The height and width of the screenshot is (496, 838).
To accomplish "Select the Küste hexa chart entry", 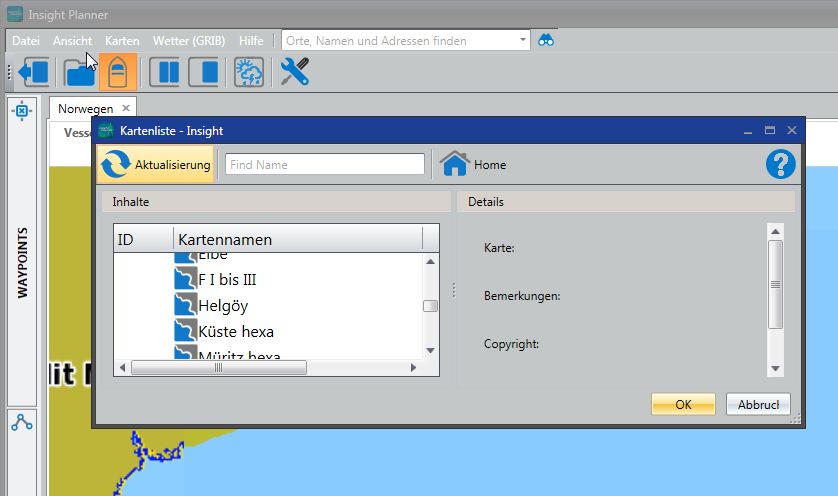I will pos(236,331).
